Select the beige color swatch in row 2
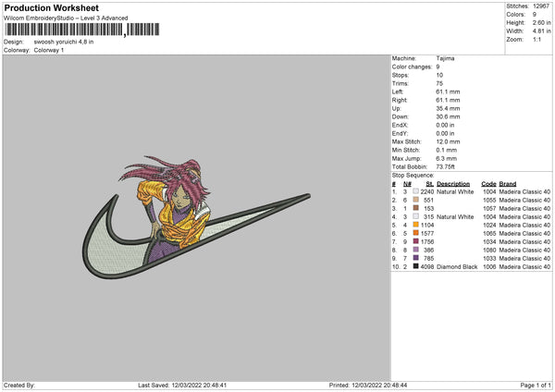 pos(415,200)
